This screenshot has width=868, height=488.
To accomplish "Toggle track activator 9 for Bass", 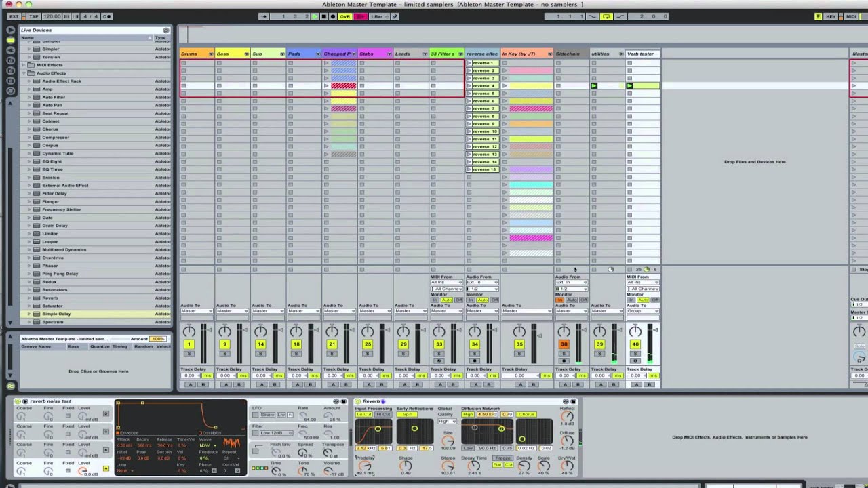I will [x=224, y=344].
